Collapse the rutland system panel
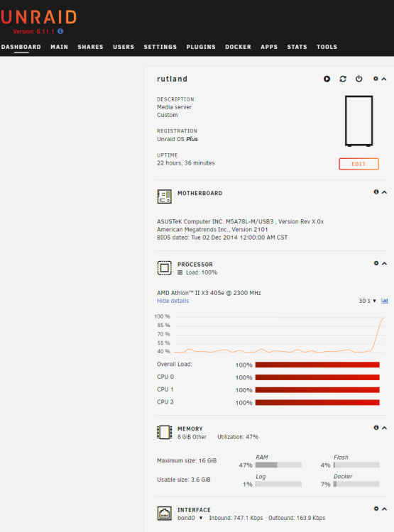394x532 pixels. pos(384,79)
